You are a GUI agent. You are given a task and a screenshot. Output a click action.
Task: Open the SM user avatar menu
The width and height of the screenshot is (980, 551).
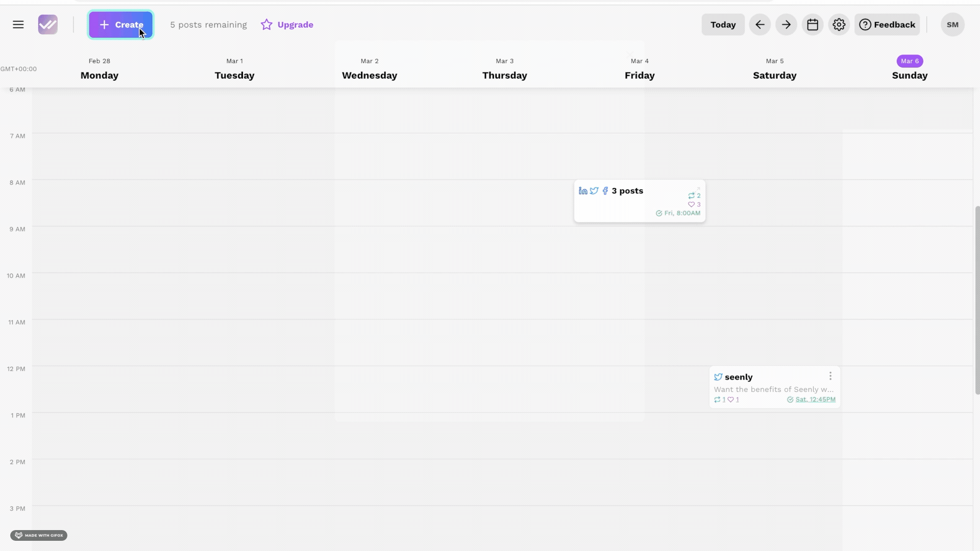952,24
